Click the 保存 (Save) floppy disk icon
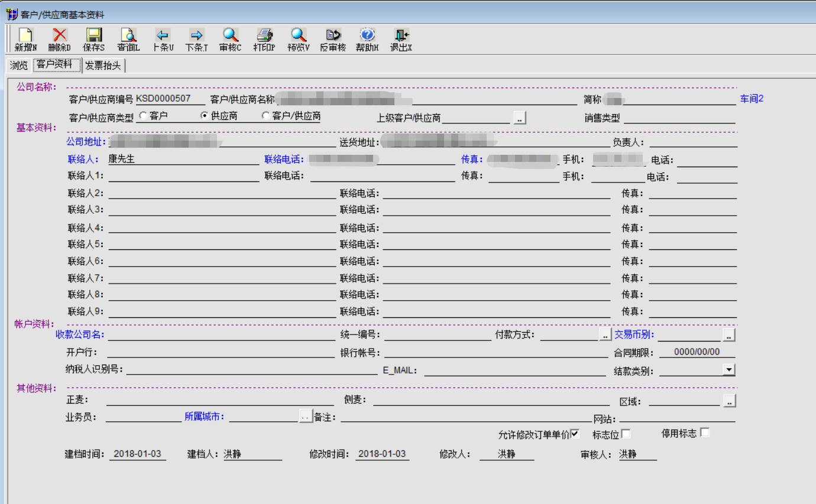 point(94,35)
